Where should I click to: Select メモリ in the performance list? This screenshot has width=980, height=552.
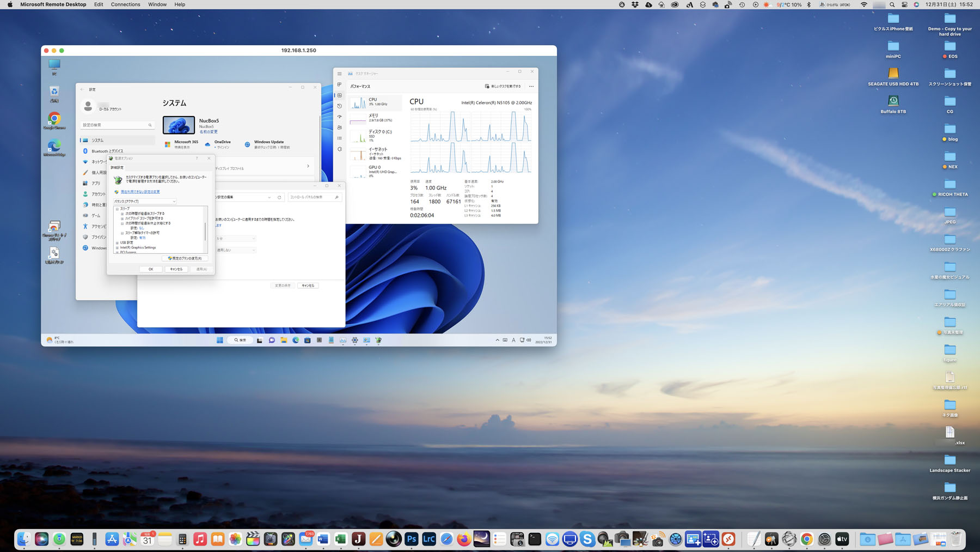[375, 118]
